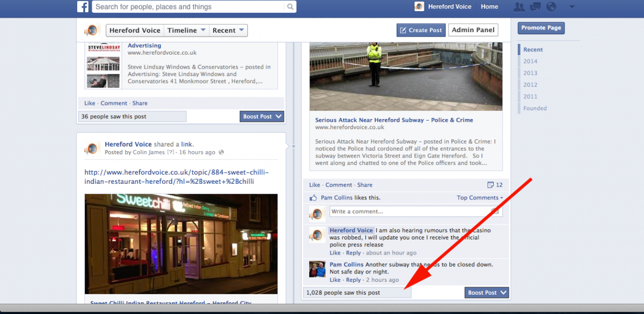Open Hereford Voice page dropdown
This screenshot has height=314, width=644.
tap(135, 31)
